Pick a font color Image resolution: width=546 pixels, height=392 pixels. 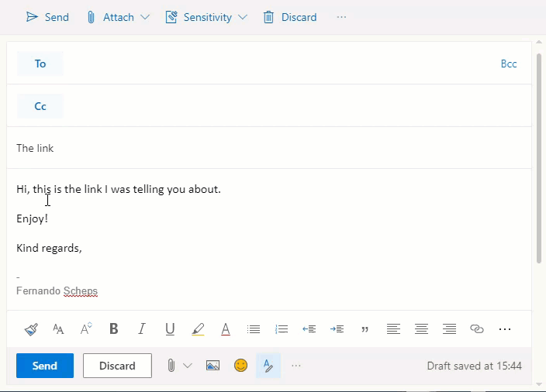[x=226, y=329]
